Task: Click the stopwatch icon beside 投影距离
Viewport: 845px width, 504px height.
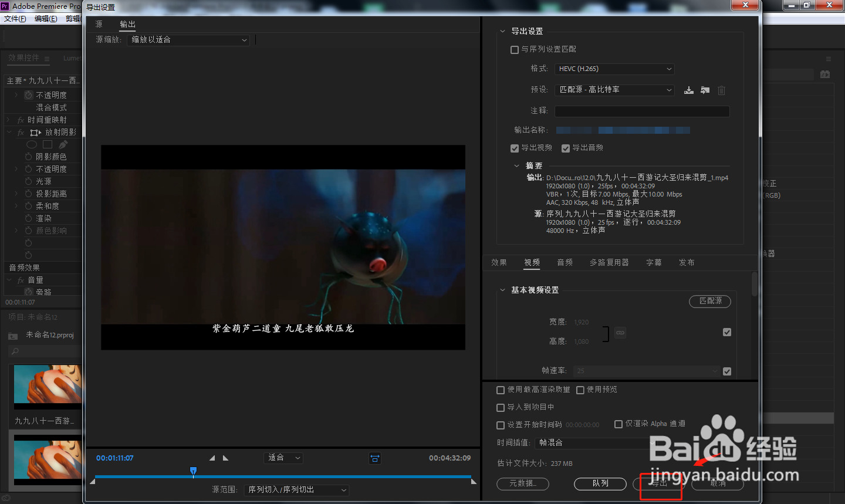Action: [28, 194]
